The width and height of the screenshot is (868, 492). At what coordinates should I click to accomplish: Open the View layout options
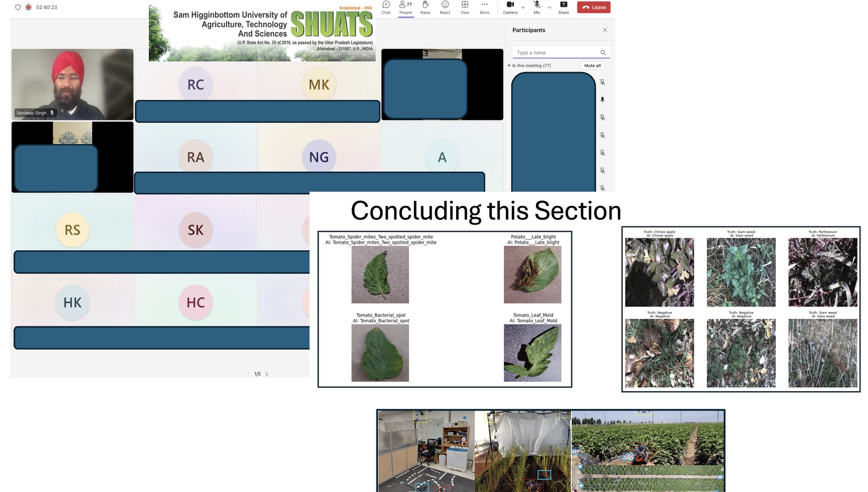(465, 7)
